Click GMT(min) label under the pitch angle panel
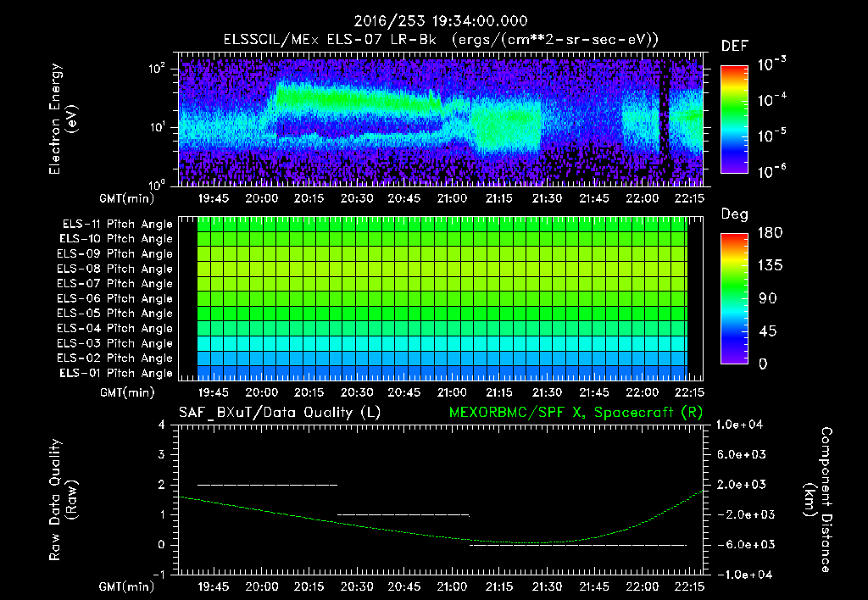Viewport: 868px width, 600px height. point(127,393)
